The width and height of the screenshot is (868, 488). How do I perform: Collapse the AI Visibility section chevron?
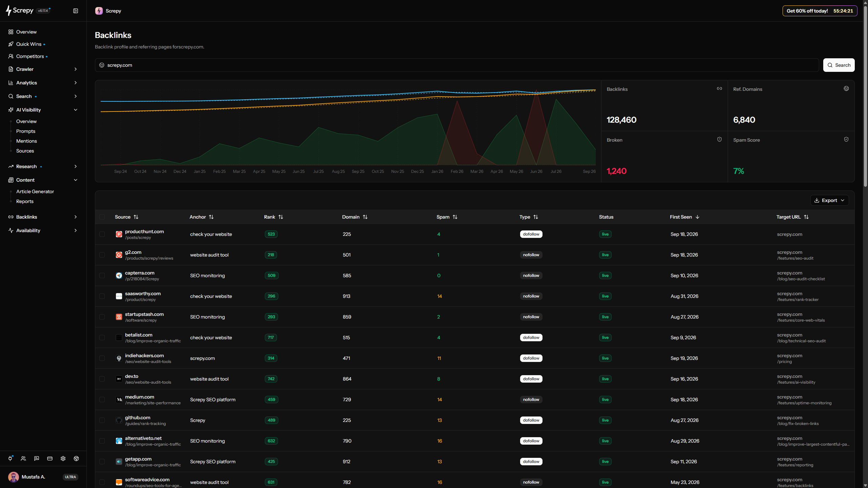76,110
